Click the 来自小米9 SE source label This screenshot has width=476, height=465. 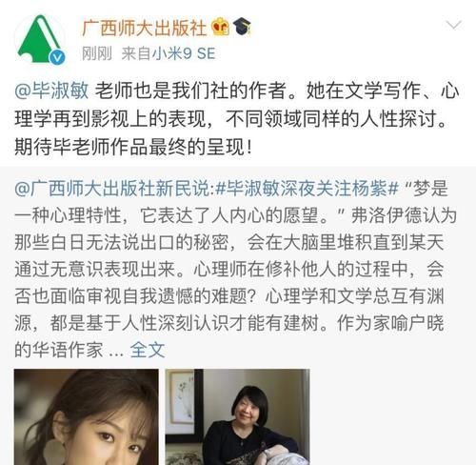click(x=169, y=53)
